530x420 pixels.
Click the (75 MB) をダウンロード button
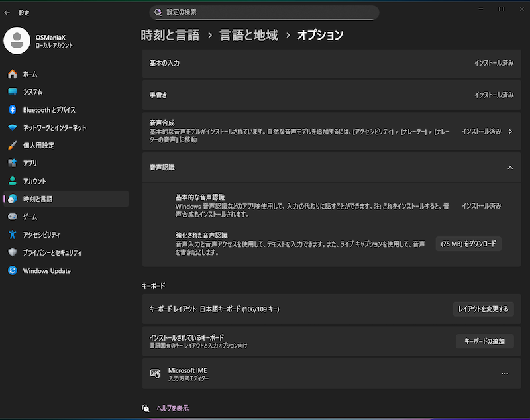click(x=468, y=244)
